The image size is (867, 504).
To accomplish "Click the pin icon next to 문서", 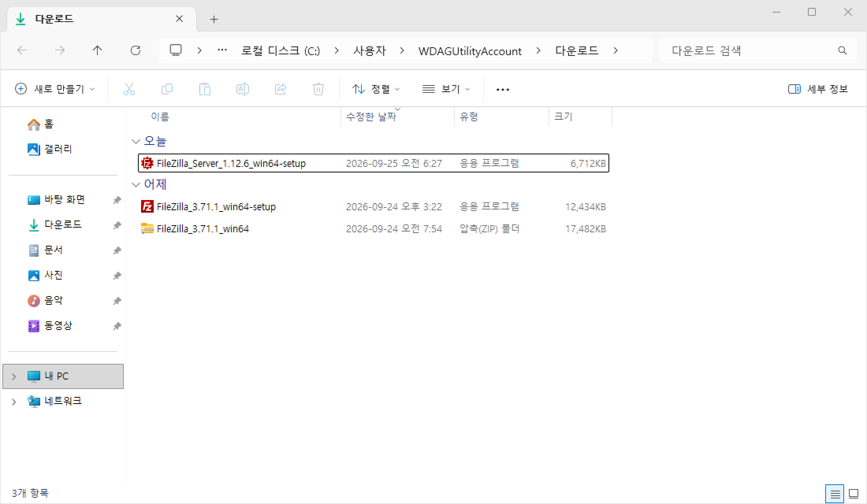I will [117, 250].
